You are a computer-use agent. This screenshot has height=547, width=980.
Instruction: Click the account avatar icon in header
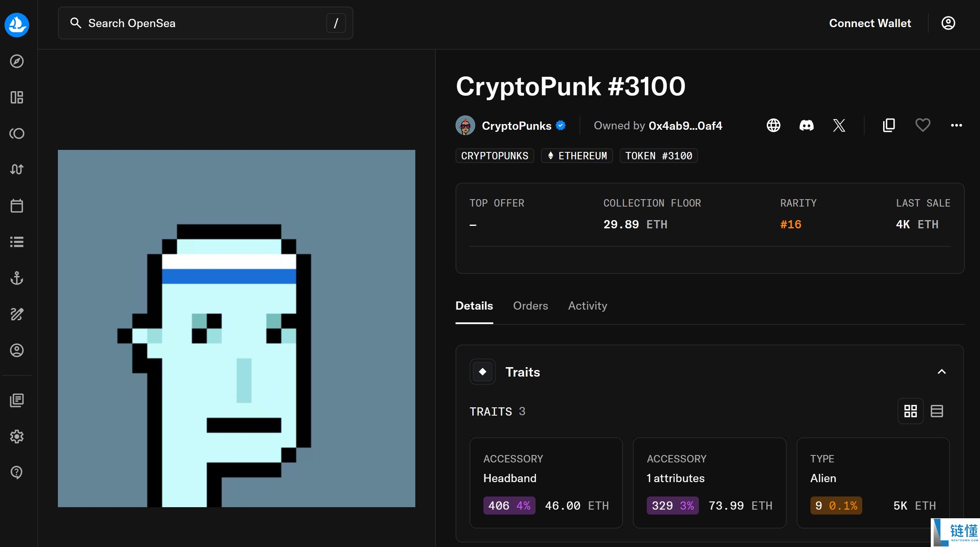point(948,23)
